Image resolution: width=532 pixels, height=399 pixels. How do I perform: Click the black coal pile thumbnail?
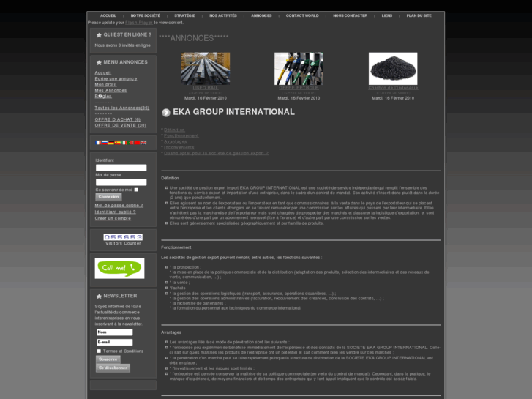click(393, 69)
